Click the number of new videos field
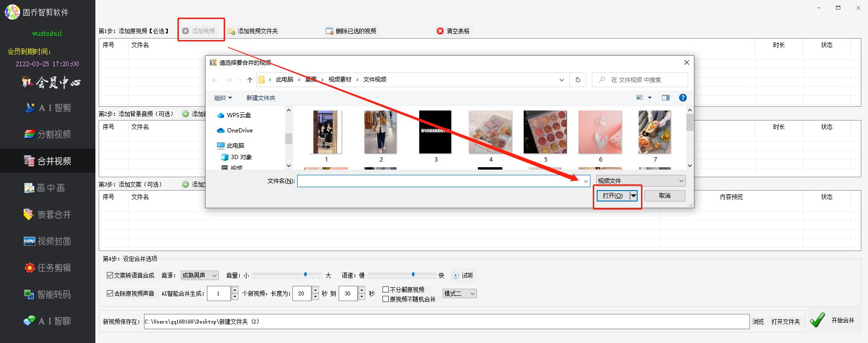Image resolution: width=868 pixels, height=343 pixels. point(218,293)
